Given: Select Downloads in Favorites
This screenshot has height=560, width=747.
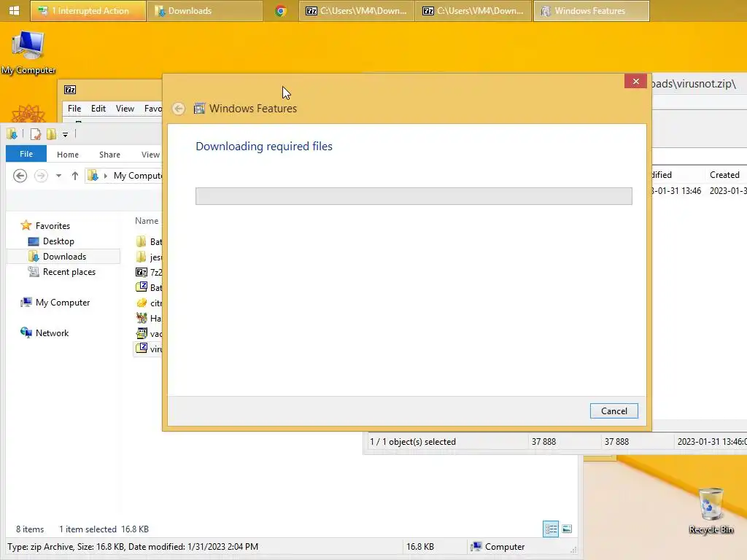Looking at the screenshot, I should [64, 257].
